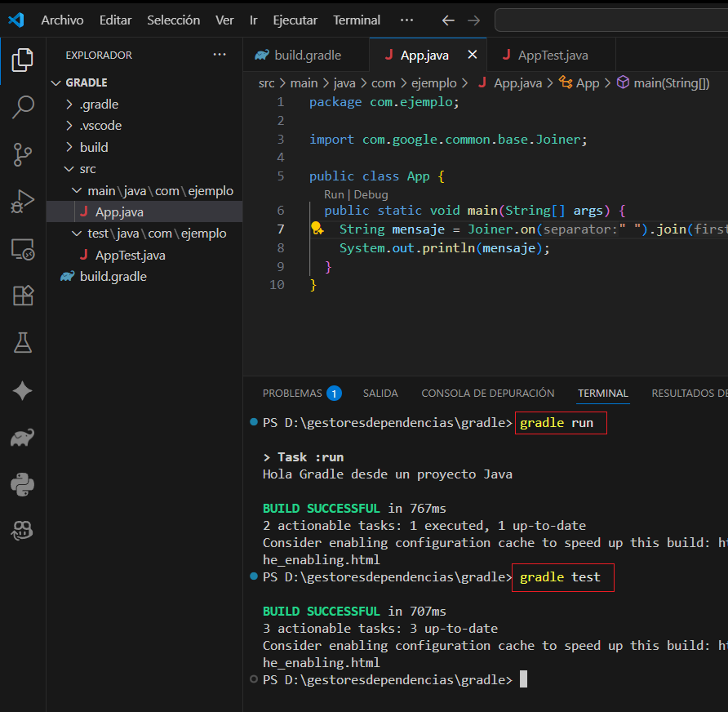Screen dimensions: 728x712
Task: Open the Source Control view
Action: click(23, 154)
